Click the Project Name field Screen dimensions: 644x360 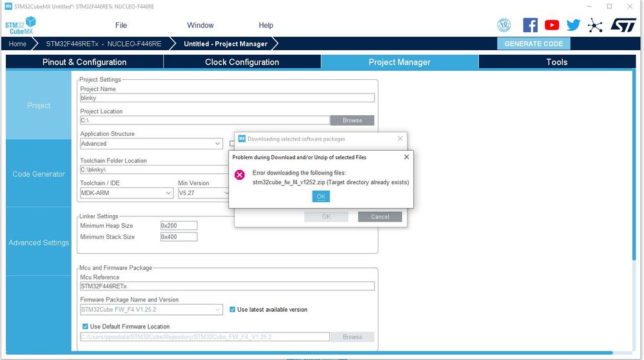click(x=227, y=98)
